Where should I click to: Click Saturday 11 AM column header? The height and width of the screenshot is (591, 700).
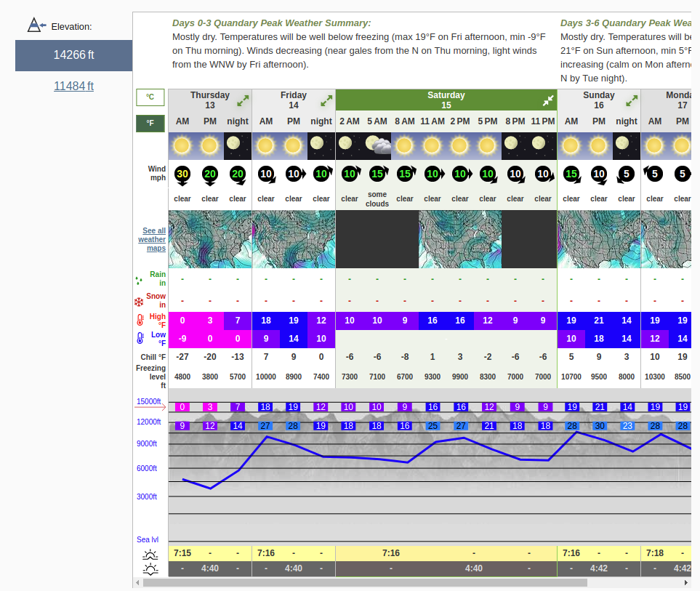(433, 121)
